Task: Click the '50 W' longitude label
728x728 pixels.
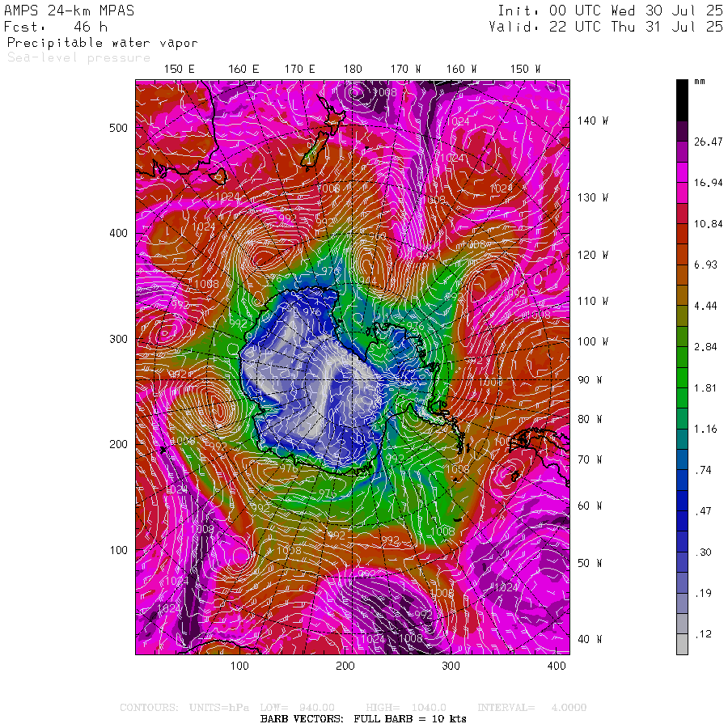Action: [x=590, y=563]
